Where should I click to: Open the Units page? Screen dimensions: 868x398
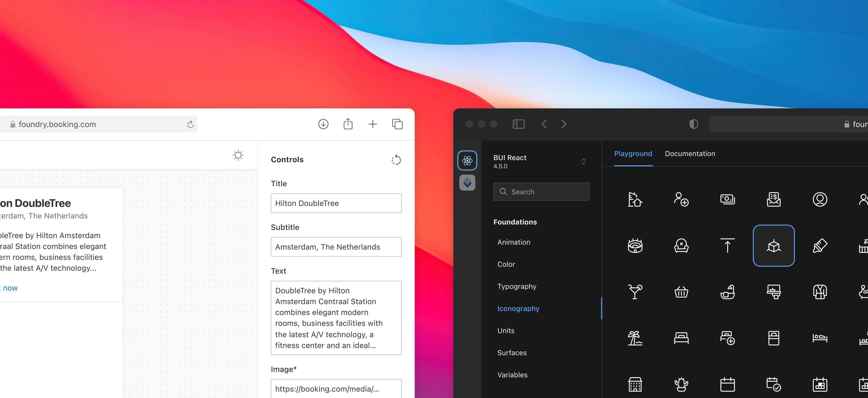(x=506, y=331)
